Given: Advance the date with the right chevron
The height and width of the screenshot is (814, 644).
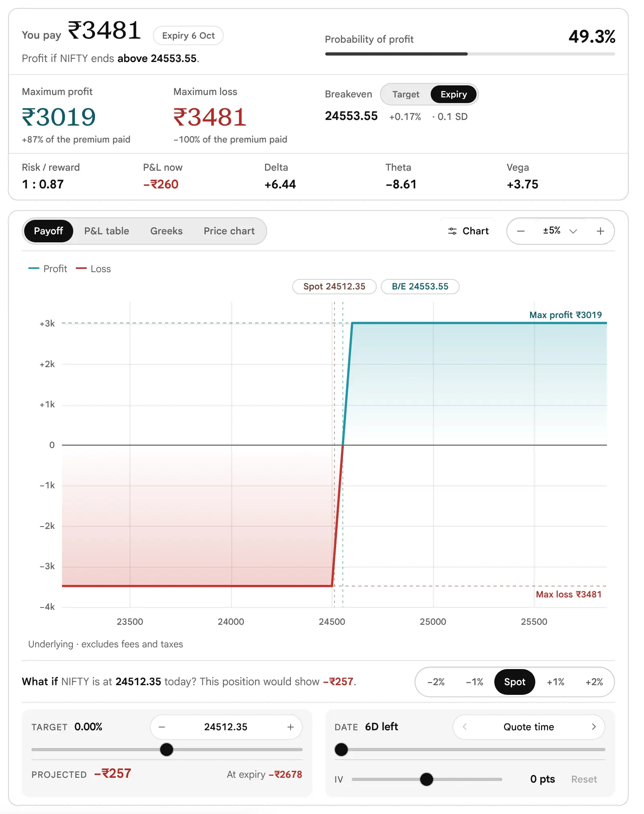Looking at the screenshot, I should pos(594,727).
